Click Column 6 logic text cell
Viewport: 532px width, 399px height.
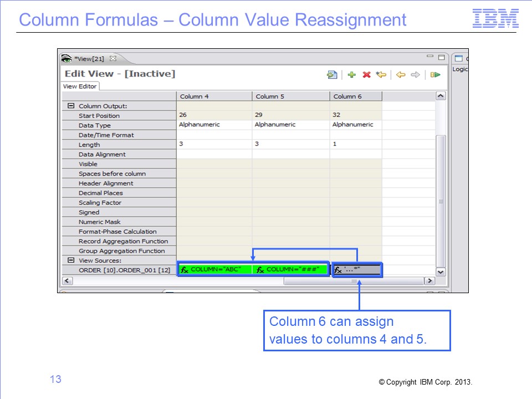[x=357, y=270]
